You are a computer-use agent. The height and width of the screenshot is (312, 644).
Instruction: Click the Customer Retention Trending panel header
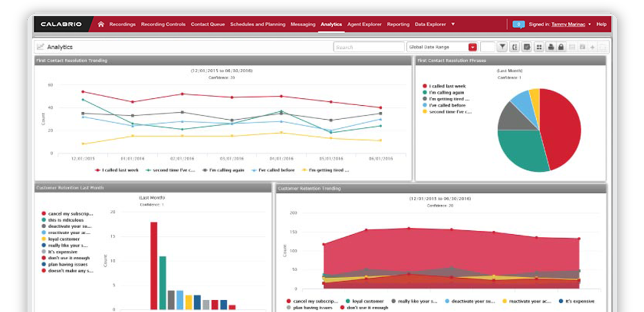[442, 188]
